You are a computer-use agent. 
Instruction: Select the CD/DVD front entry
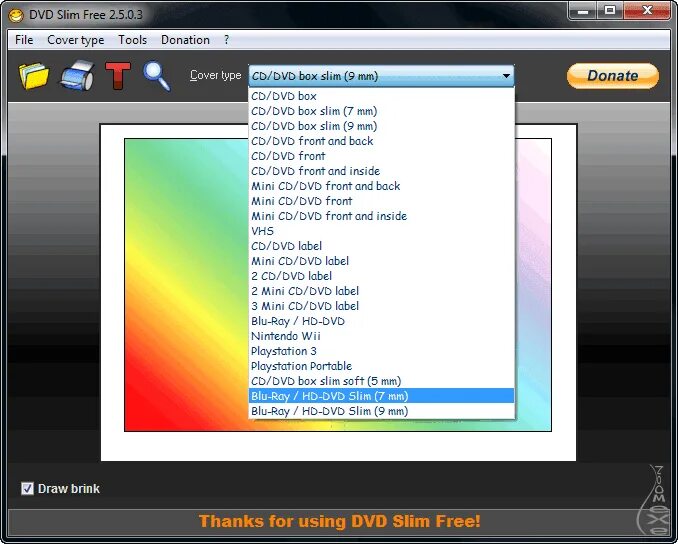coord(381,156)
